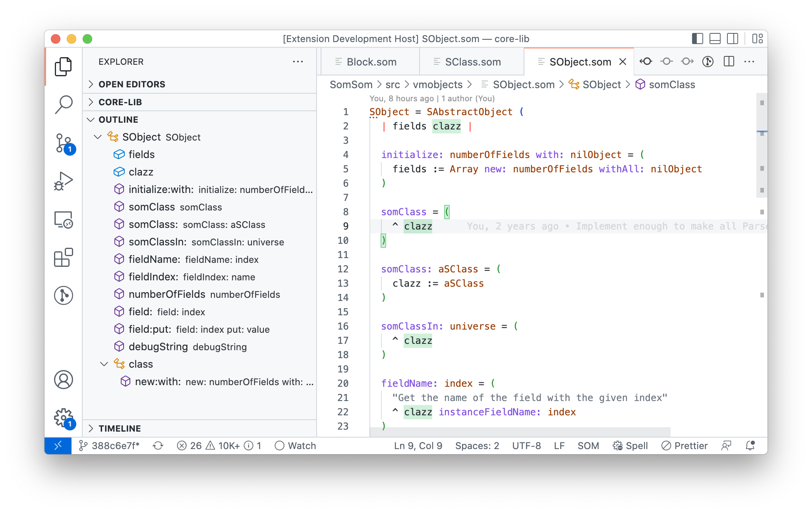Screen dimensions: 812x513
Task: Open editor More Actions menu
Action: [x=749, y=62]
